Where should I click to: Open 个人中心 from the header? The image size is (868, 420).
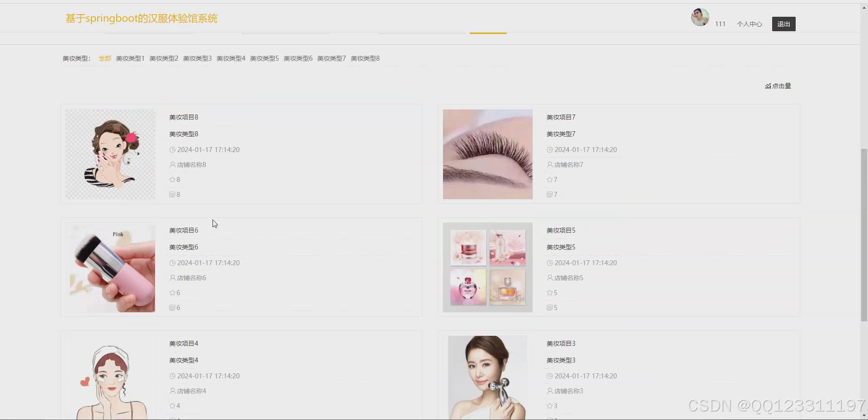(749, 24)
